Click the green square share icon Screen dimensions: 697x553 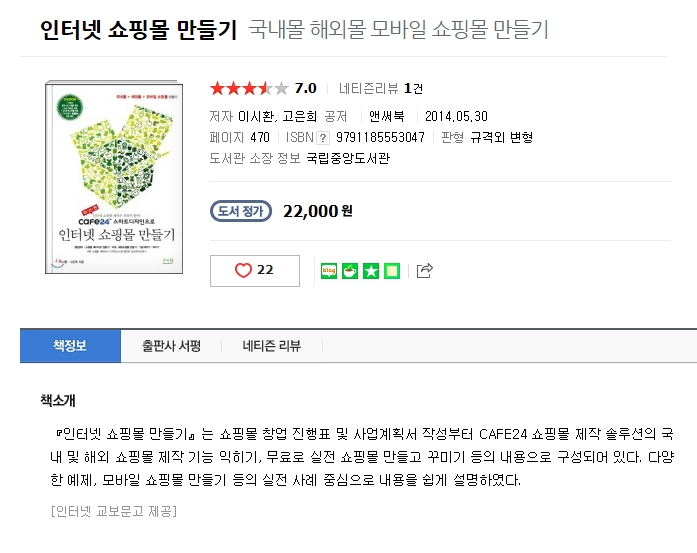(392, 270)
